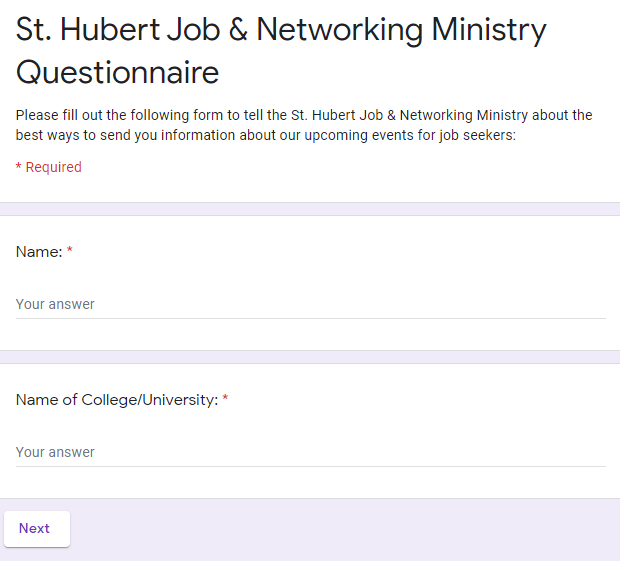Click the lavender footer area right of Next
Viewport: 620px width, 561px height.
point(340,529)
